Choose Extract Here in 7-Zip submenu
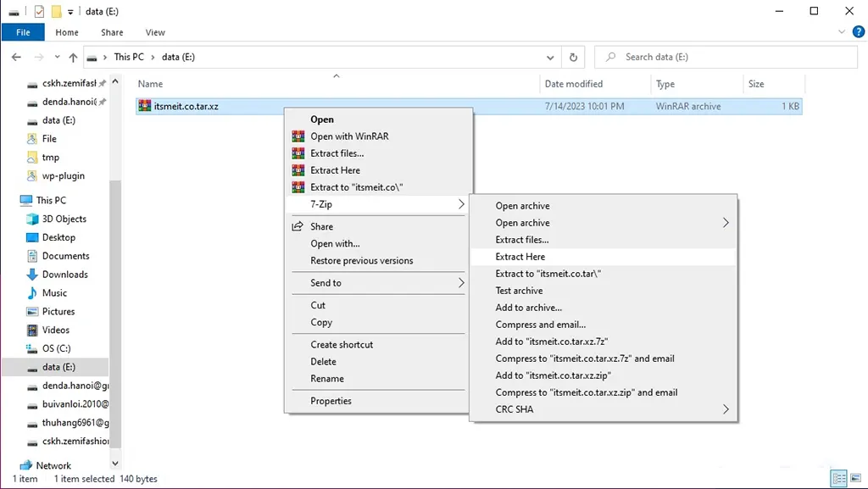868x489 pixels. point(520,257)
